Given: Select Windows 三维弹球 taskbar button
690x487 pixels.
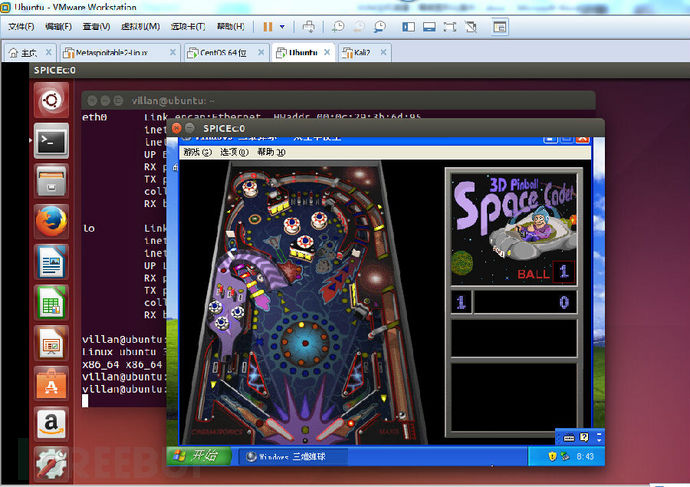Looking at the screenshot, I should tap(293, 457).
